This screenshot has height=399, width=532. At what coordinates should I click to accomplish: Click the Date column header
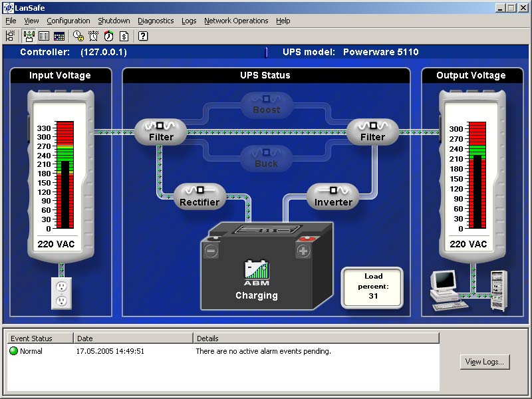click(132, 338)
